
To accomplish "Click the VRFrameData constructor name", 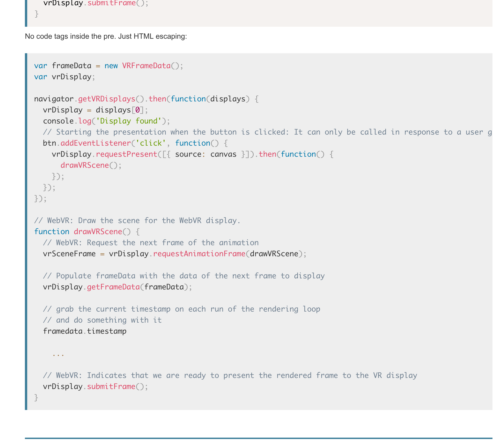I will click(146, 66).
